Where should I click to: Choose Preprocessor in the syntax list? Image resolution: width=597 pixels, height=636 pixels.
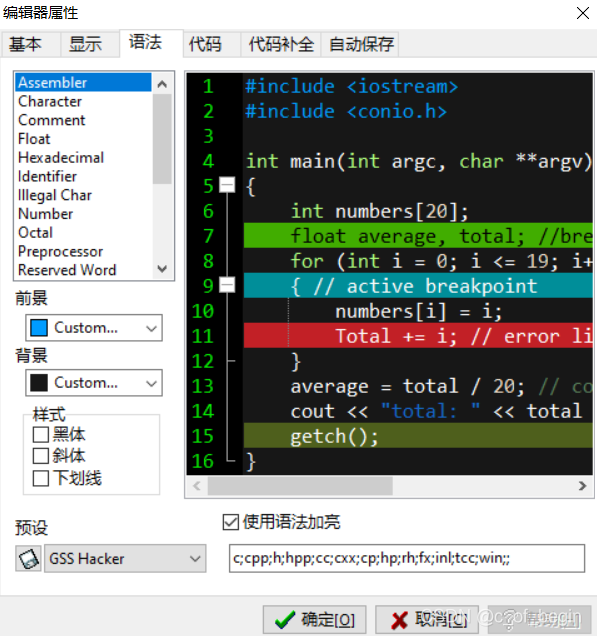coord(84,251)
